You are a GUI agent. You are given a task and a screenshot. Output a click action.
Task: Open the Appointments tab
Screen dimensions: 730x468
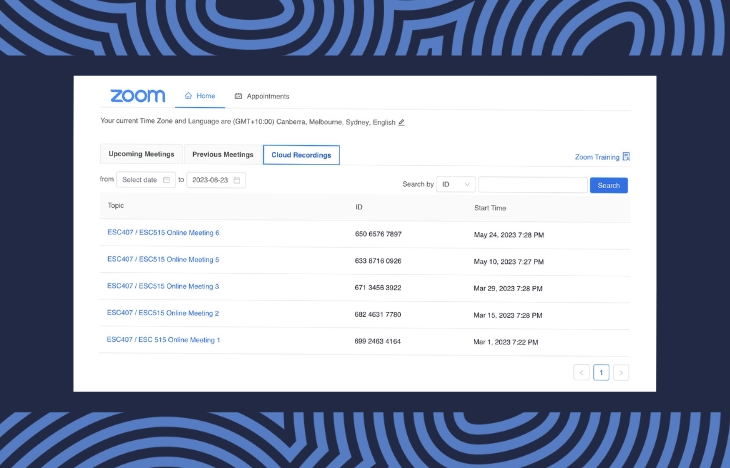[x=262, y=96]
